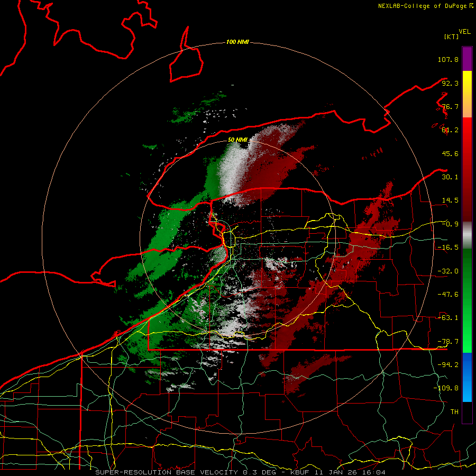476x476 pixels.
Task: Click the 30.1 legend value
Action: pyautogui.click(x=450, y=177)
